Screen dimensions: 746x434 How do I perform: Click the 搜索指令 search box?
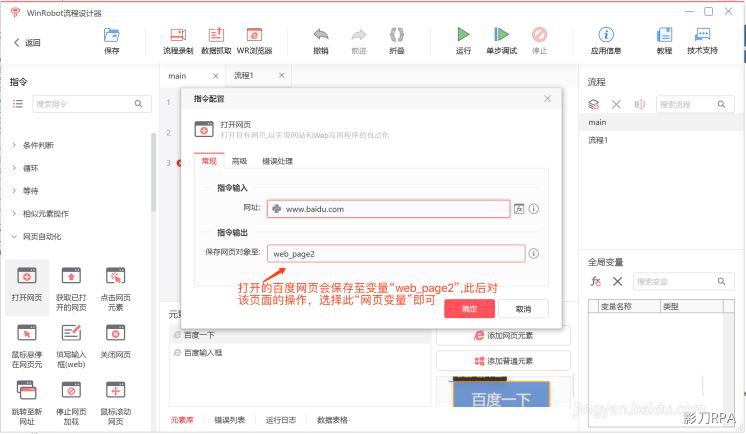coord(92,104)
